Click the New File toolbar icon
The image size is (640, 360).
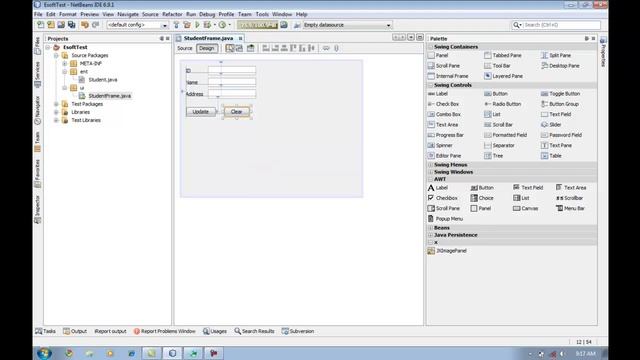(40, 25)
